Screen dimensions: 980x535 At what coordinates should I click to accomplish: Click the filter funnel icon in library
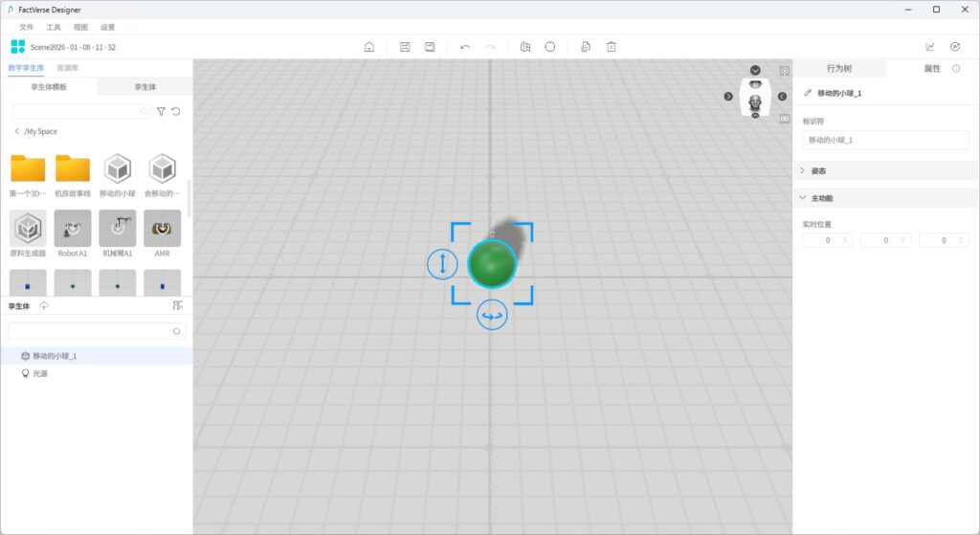(161, 112)
